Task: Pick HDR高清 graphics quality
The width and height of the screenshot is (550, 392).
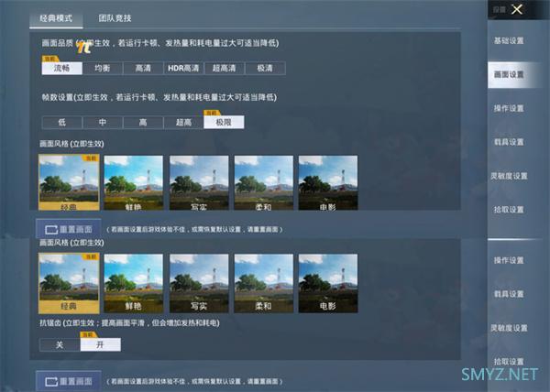Action: pos(183,68)
